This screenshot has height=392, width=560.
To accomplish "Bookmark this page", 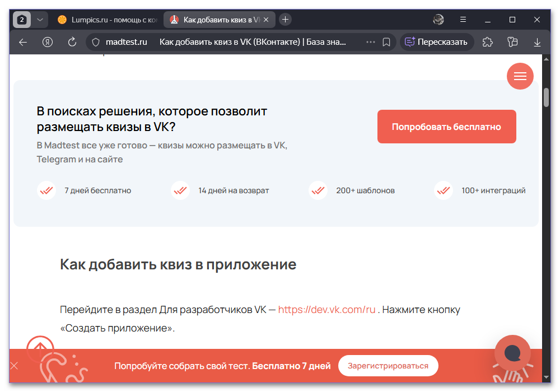I will pyautogui.click(x=386, y=42).
